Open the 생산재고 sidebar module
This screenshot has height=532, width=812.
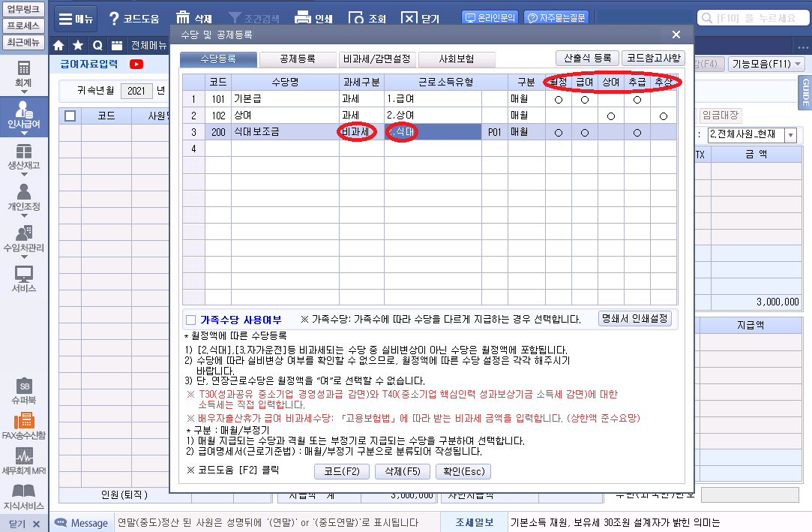click(23, 158)
